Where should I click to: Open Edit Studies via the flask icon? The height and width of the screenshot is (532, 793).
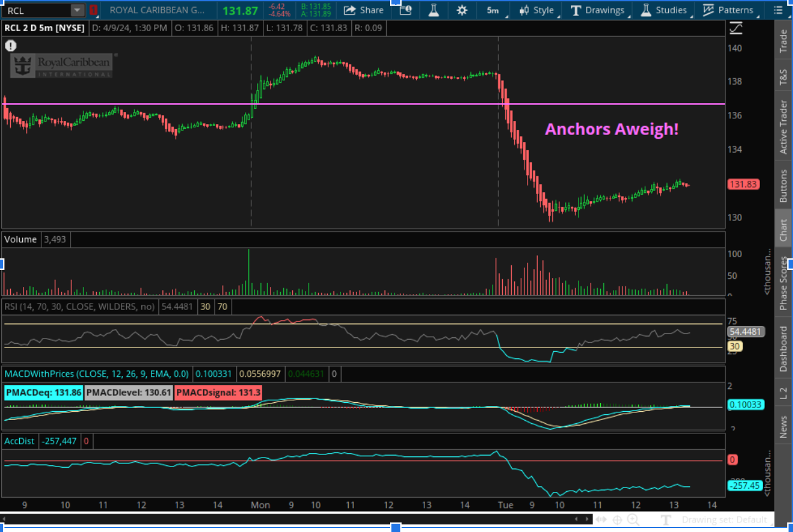pyautogui.click(x=434, y=10)
